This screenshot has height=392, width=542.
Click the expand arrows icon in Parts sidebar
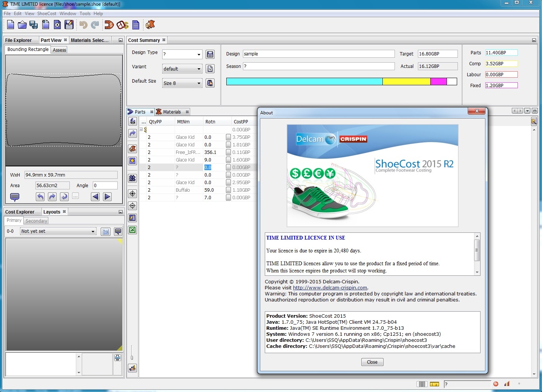click(x=132, y=194)
